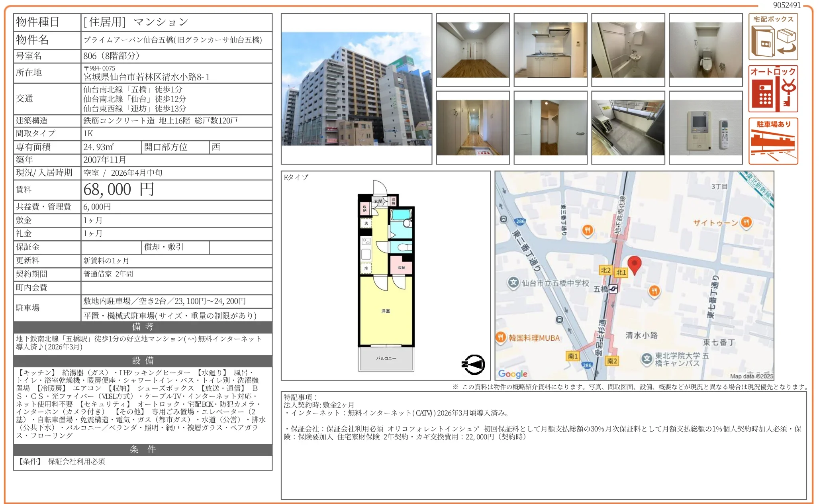The image size is (819, 504).
Task: Open the closet storage photo
Action: (x=551, y=127)
